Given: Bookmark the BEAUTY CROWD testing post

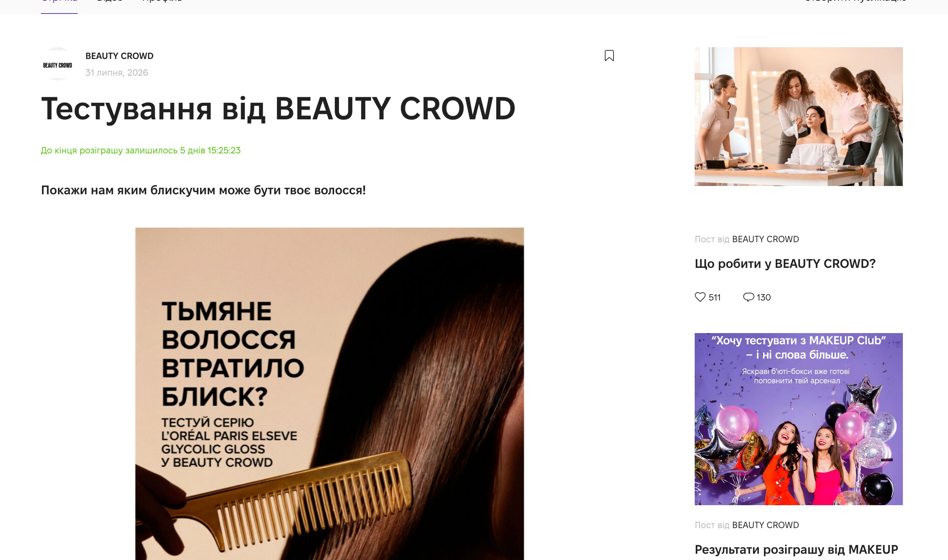Looking at the screenshot, I should pyautogui.click(x=609, y=56).
